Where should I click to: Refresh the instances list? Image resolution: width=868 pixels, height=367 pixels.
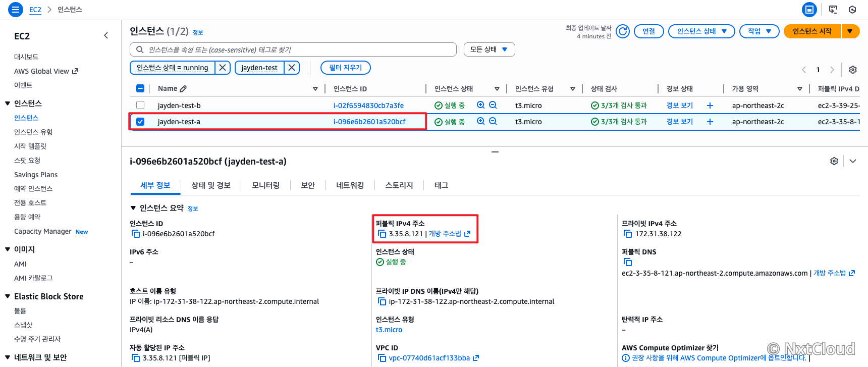(x=623, y=31)
